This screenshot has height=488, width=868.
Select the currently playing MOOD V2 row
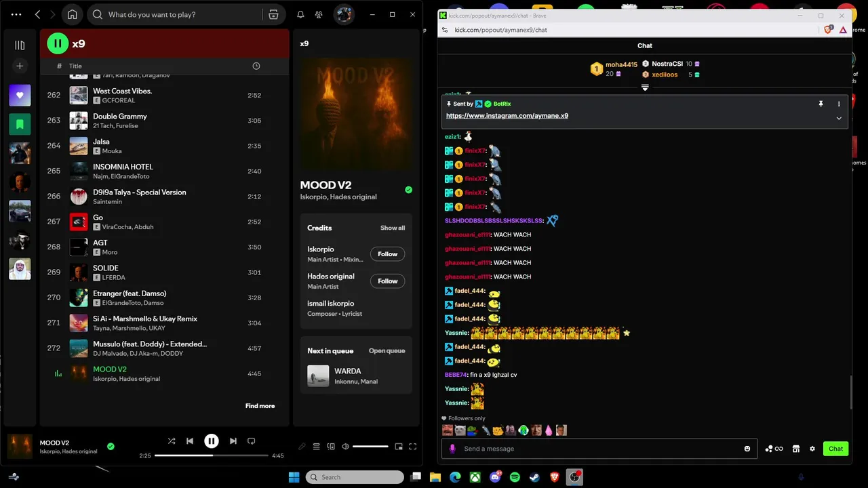[165, 373]
